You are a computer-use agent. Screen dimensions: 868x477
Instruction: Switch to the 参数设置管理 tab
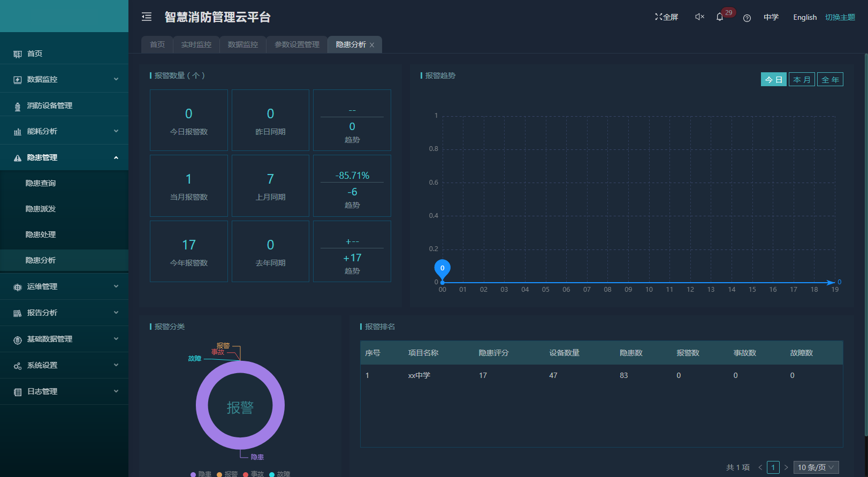pos(297,44)
